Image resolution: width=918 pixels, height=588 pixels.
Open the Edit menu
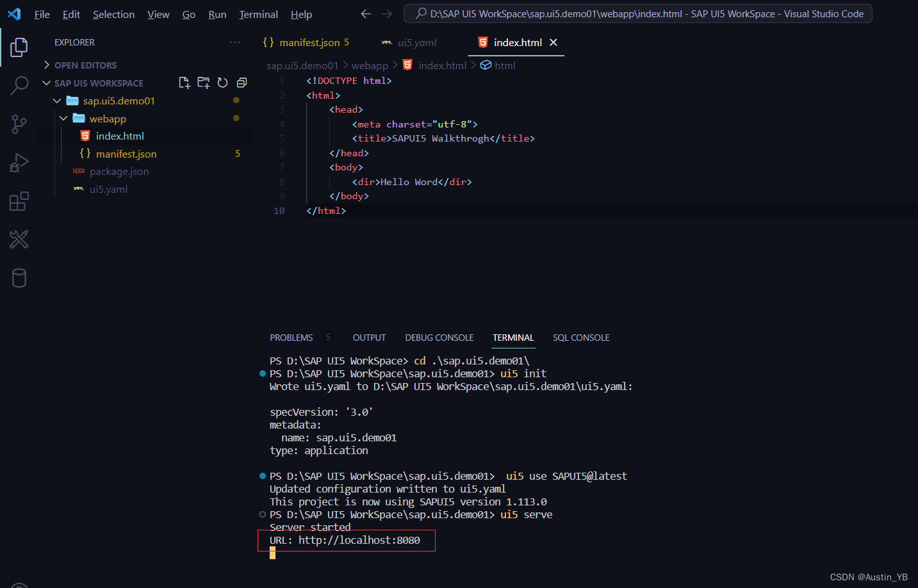coord(71,14)
